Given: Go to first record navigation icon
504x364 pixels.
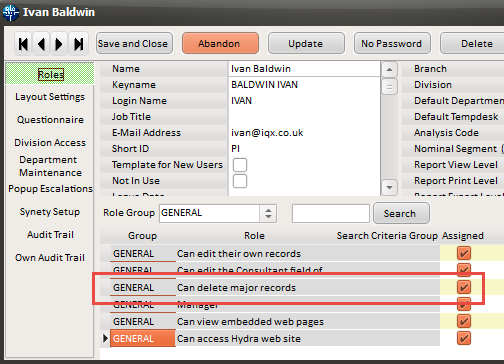Looking at the screenshot, I should pos(23,44).
